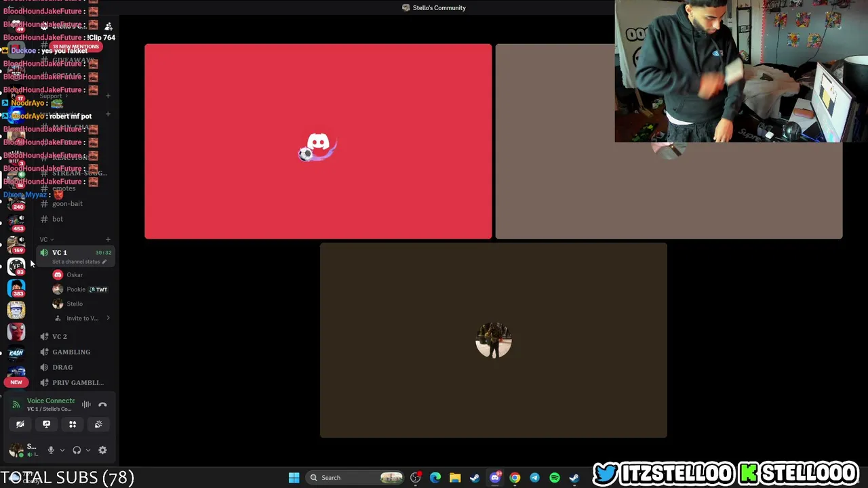Click Oskar's red video tile
Image resolution: width=868 pixels, height=488 pixels.
[x=318, y=142]
